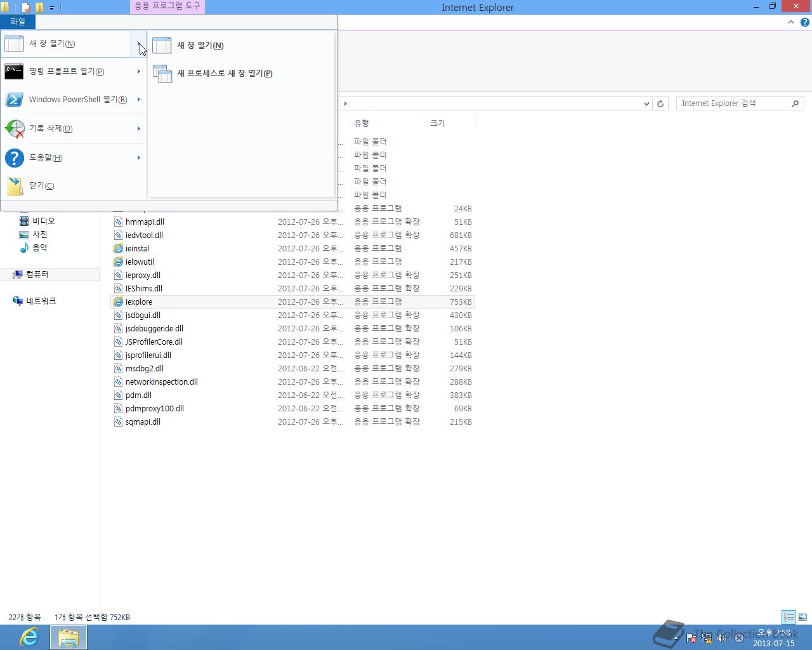Viewport: 812px width, 650px height.
Task: Click the address bar refresh button
Action: 660,103
